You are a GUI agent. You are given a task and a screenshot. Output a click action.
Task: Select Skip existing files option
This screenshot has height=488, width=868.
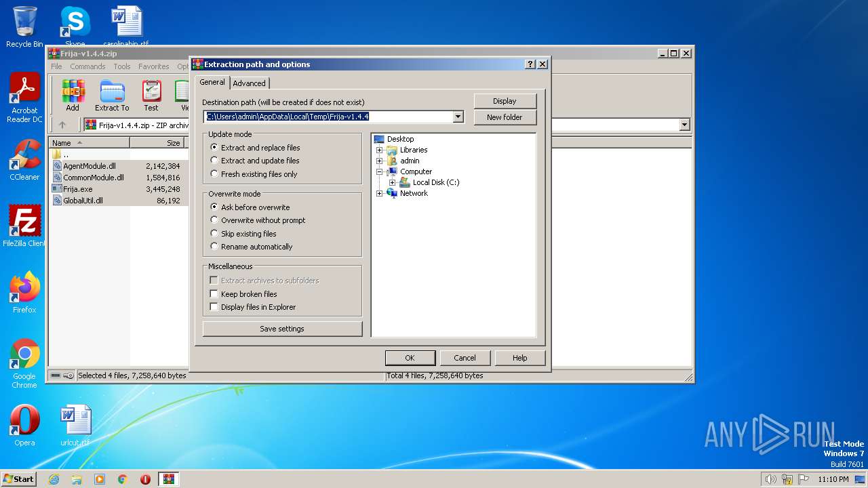(243, 234)
